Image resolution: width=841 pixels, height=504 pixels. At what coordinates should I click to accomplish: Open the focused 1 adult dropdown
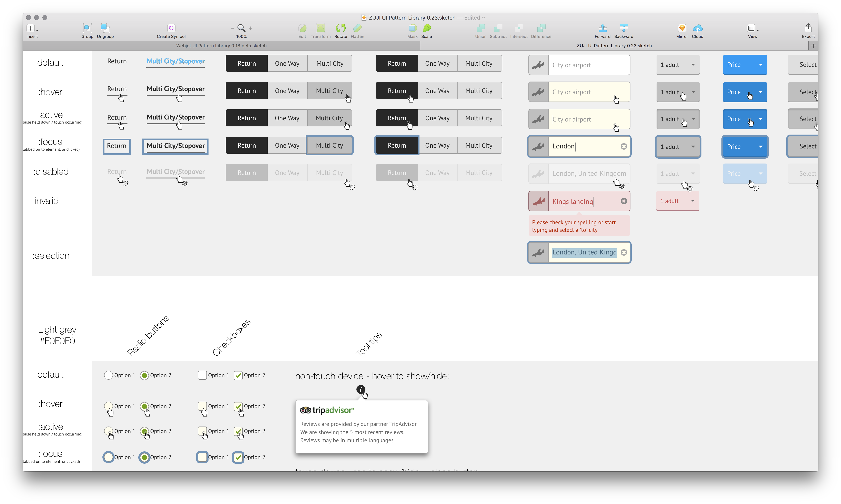[x=678, y=147]
